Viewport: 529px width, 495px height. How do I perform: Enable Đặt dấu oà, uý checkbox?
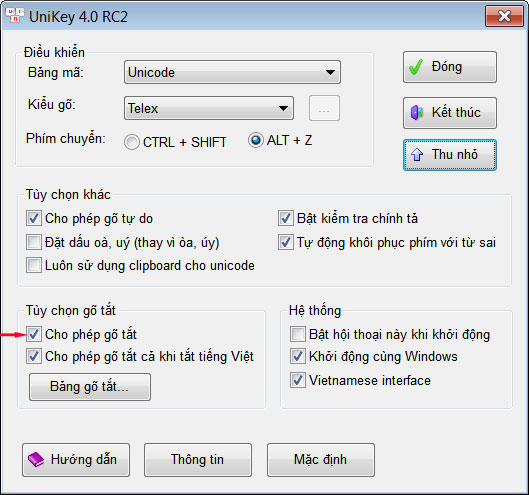[x=34, y=242]
